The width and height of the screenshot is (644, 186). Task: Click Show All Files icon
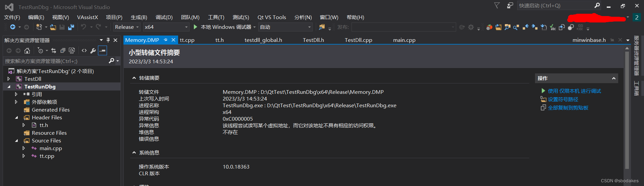[x=72, y=51]
